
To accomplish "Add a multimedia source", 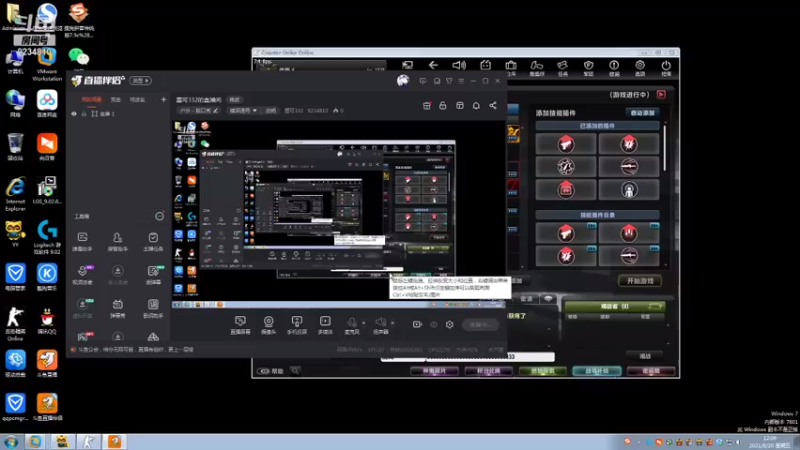I will pyautogui.click(x=325, y=324).
